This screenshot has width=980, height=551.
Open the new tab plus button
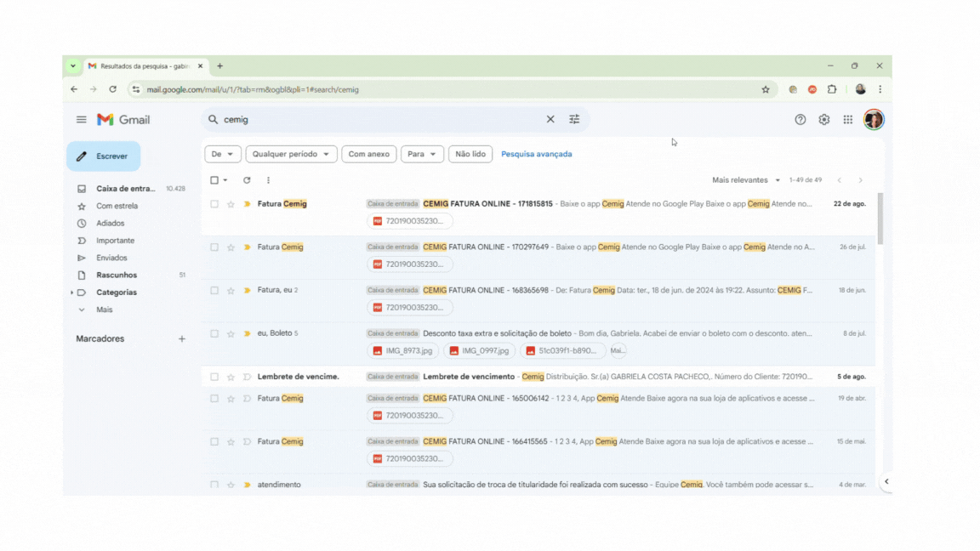tap(220, 65)
